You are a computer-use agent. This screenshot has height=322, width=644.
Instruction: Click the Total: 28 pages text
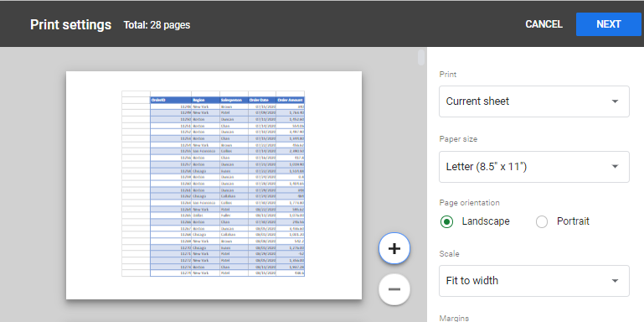[x=157, y=25]
